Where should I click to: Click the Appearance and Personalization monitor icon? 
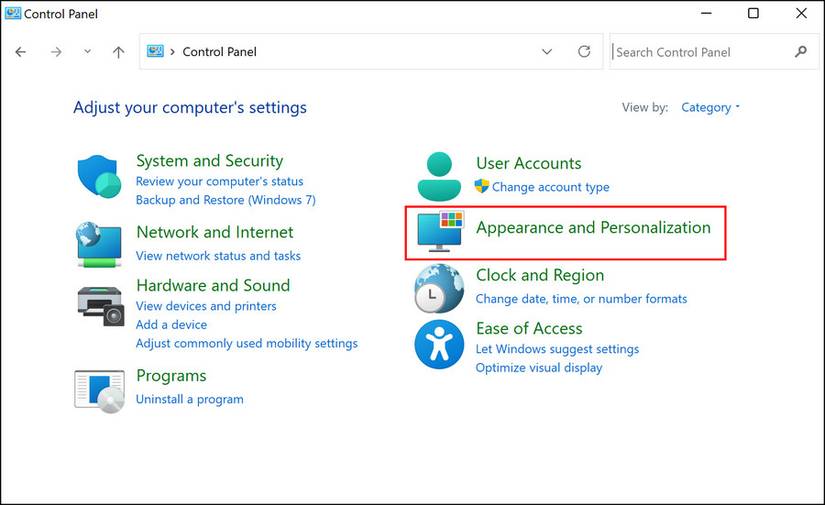pos(439,231)
